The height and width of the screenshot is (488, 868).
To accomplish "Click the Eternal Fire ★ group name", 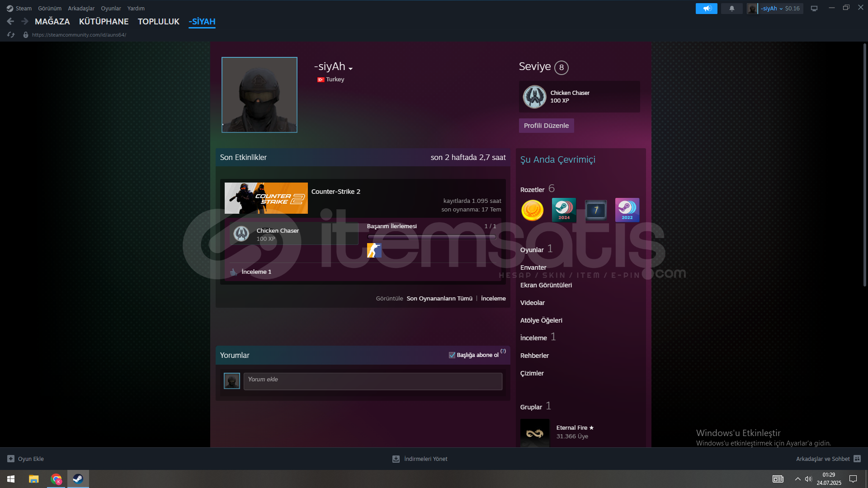I will point(575,428).
